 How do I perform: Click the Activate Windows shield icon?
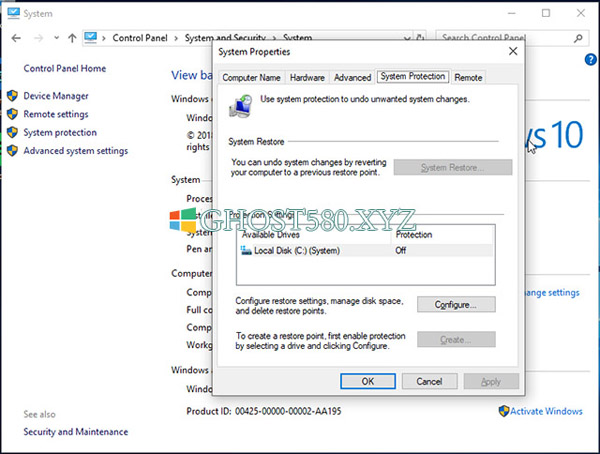click(x=504, y=411)
